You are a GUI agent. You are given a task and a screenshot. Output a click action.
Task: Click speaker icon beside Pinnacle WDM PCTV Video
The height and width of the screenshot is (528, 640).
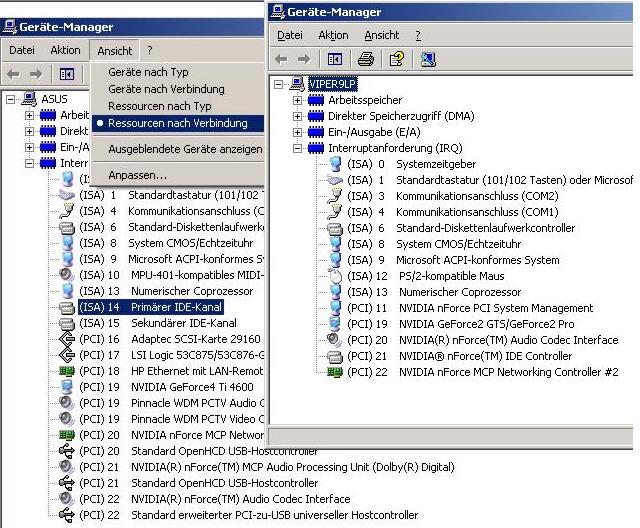tap(66, 419)
